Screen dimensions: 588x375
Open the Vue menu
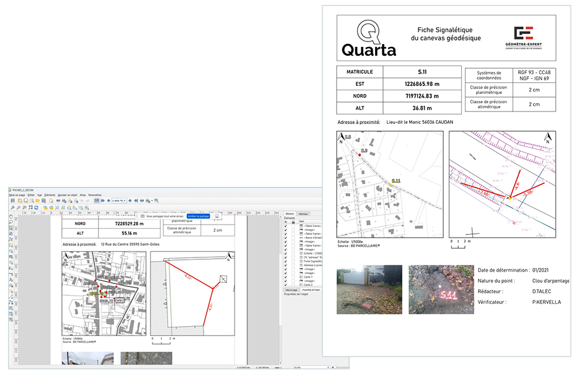click(x=40, y=195)
